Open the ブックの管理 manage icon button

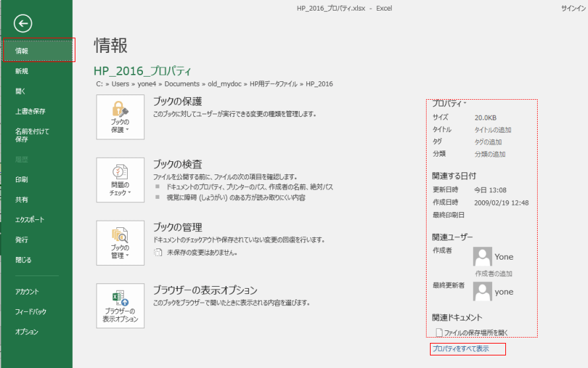pyautogui.click(x=120, y=242)
